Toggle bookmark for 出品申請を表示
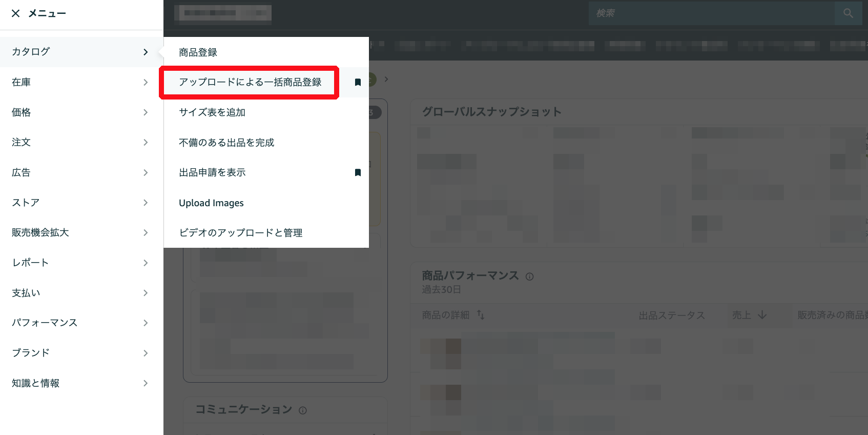 [358, 172]
